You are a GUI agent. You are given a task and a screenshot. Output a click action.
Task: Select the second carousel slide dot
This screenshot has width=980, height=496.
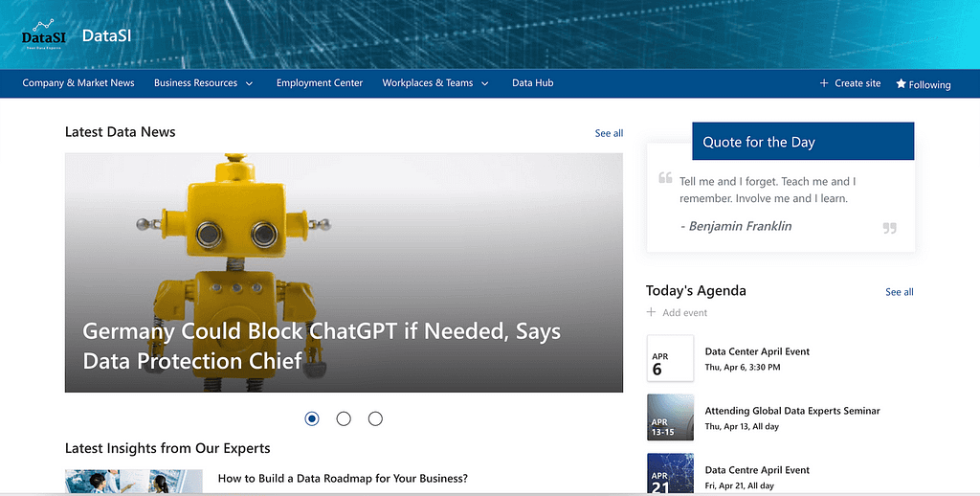coord(344,418)
